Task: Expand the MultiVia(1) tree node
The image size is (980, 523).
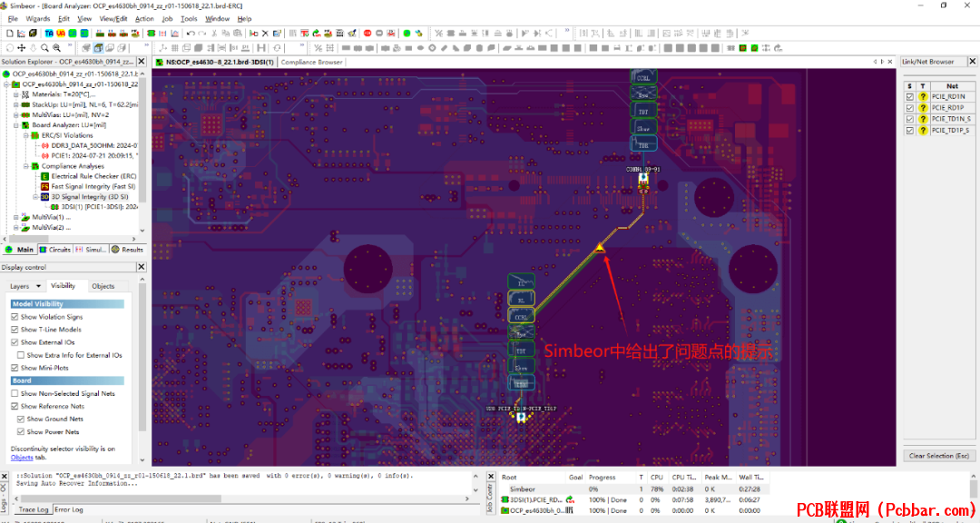Action: (16, 217)
